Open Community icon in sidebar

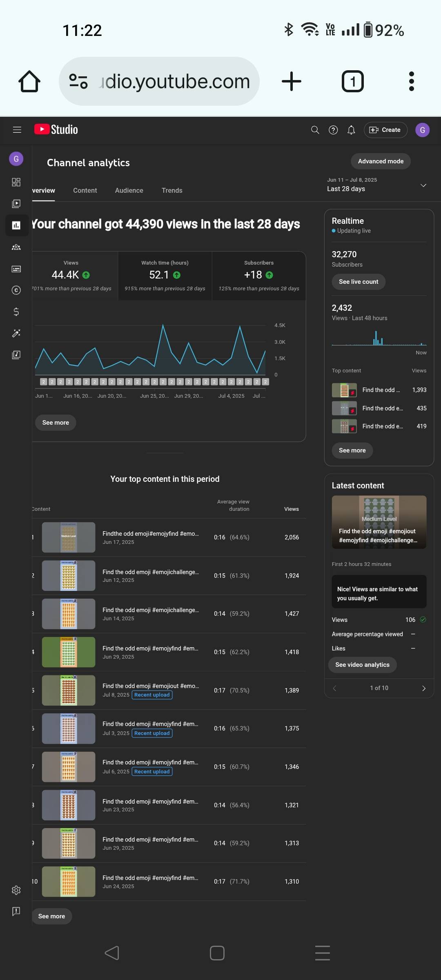click(16, 247)
